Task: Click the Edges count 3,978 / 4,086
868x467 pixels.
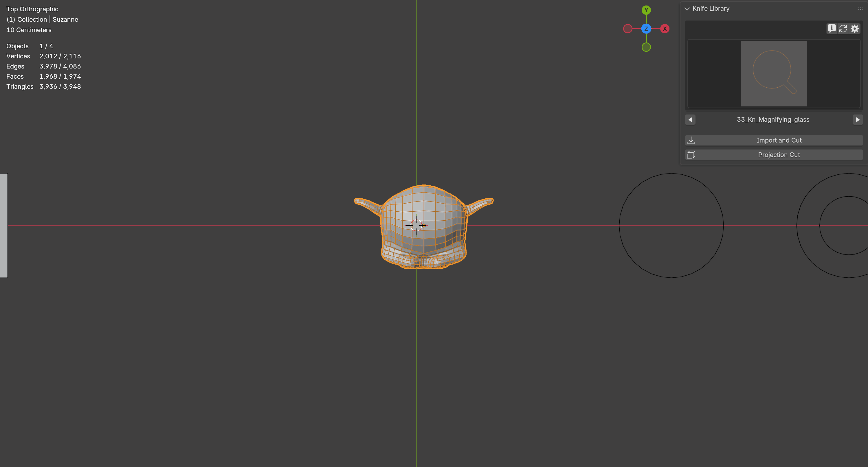Action: [60, 66]
